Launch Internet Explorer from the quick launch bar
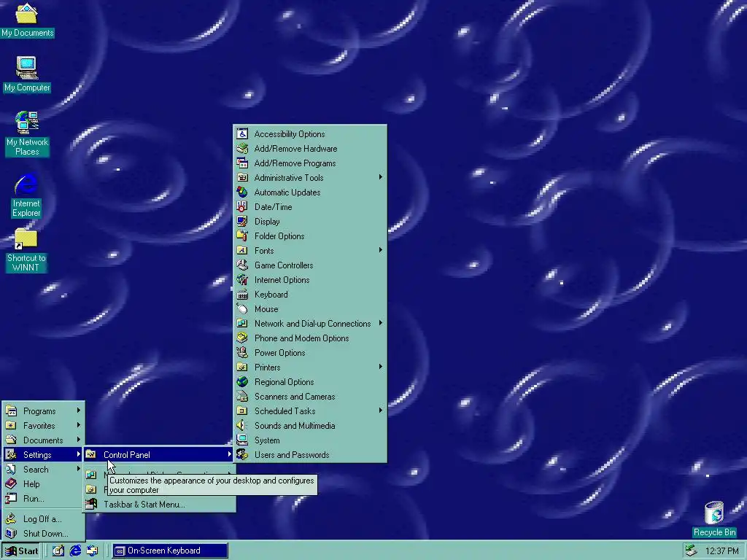This screenshot has height=560, width=747. pos(75,551)
